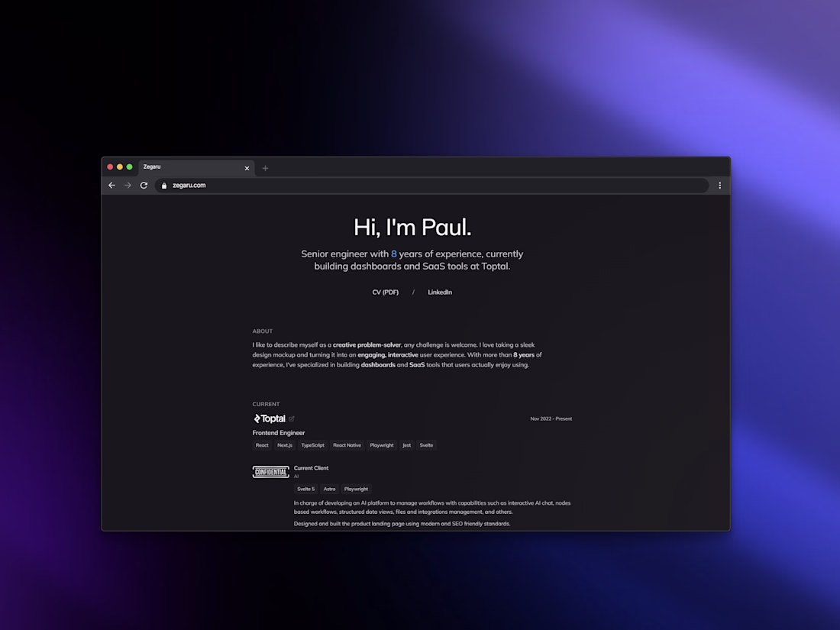
Task: Click the Svelte 5 tag
Action: point(306,489)
